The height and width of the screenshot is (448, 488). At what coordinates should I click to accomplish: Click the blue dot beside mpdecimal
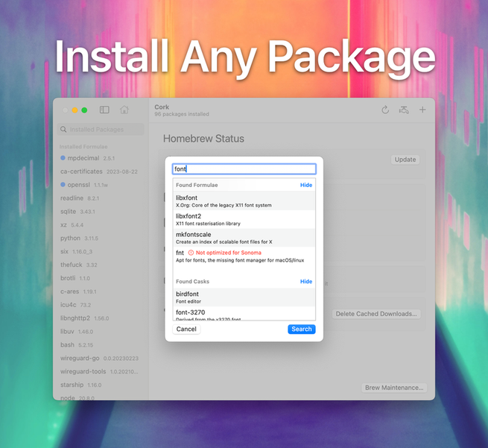(63, 158)
